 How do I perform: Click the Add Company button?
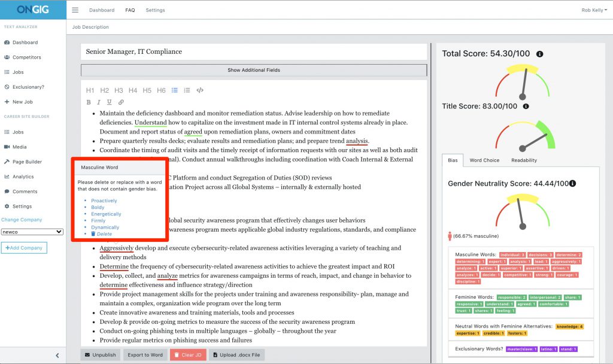24,248
